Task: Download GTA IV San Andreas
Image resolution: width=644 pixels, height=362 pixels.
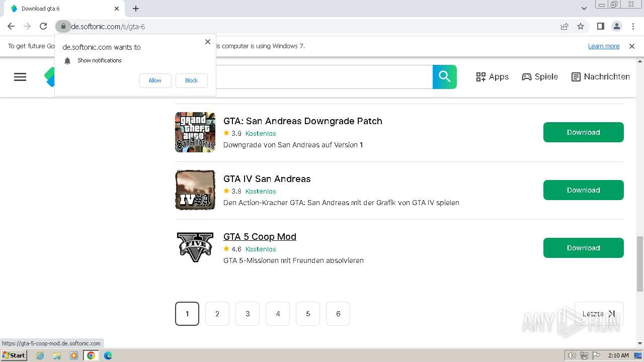Action: (584, 190)
